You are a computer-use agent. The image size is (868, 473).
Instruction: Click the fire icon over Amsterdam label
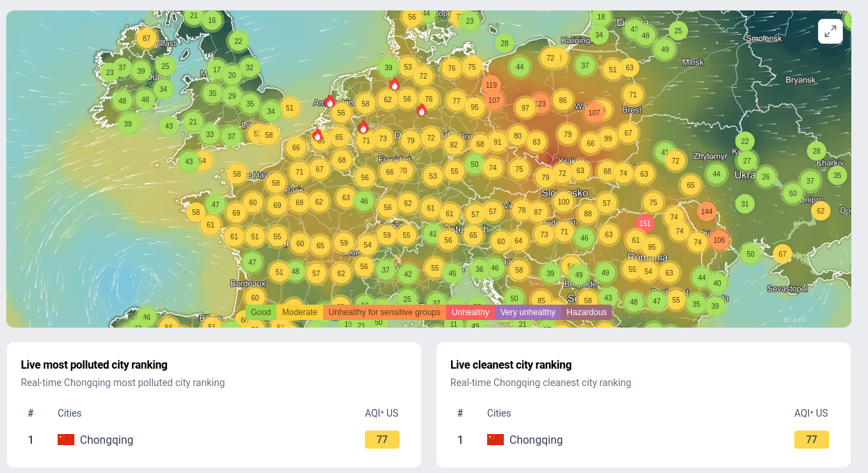click(x=329, y=102)
